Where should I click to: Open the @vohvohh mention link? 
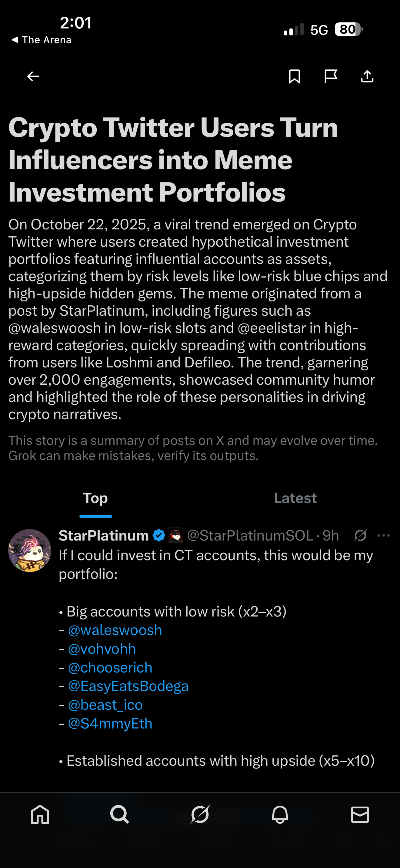tap(102, 649)
